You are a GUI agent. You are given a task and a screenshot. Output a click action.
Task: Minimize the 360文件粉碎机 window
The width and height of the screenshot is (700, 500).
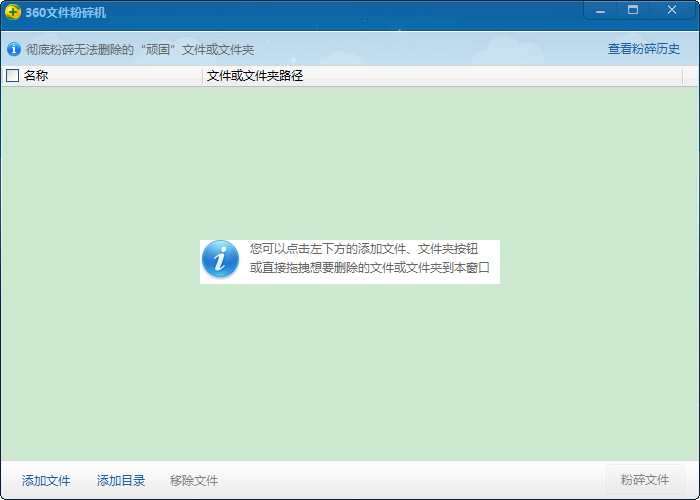(x=599, y=10)
